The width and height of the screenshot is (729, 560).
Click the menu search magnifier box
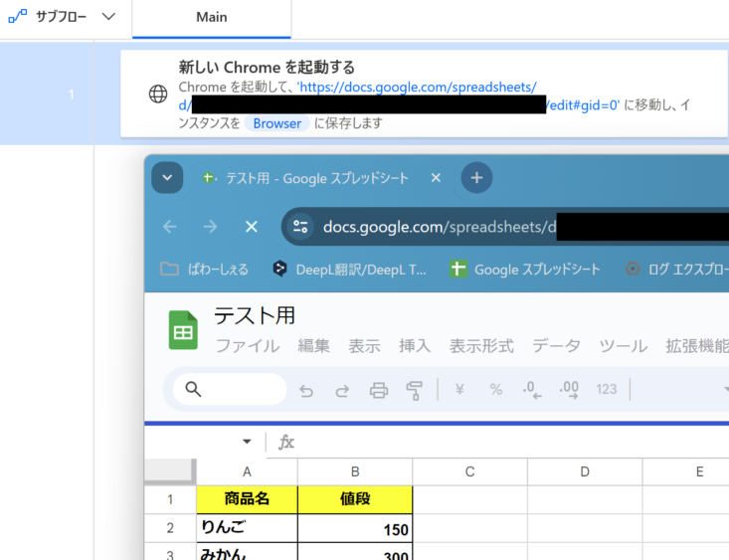[230, 389]
